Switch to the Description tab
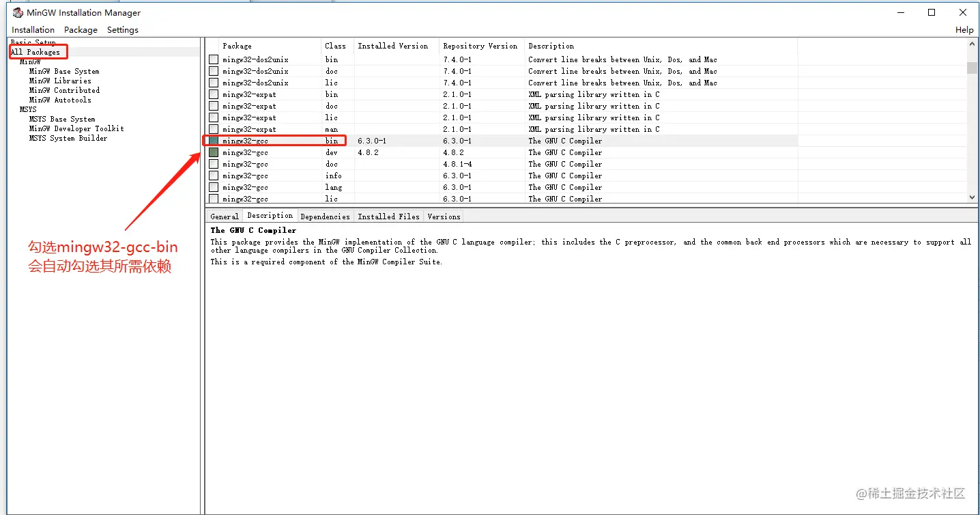Screen dimensions: 980x515 (270, 216)
